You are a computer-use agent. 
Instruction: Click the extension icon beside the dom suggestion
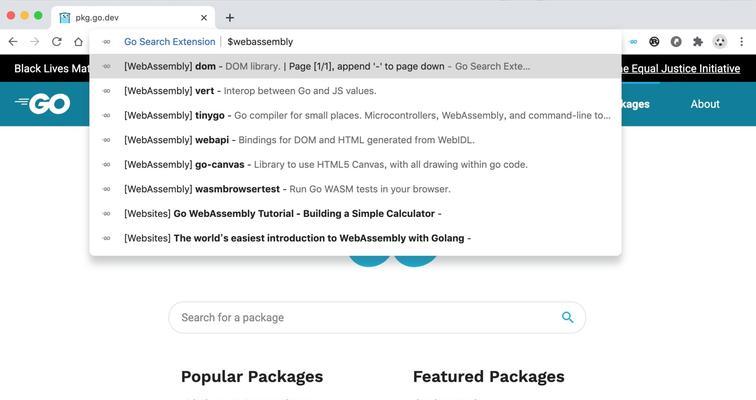tap(107, 67)
